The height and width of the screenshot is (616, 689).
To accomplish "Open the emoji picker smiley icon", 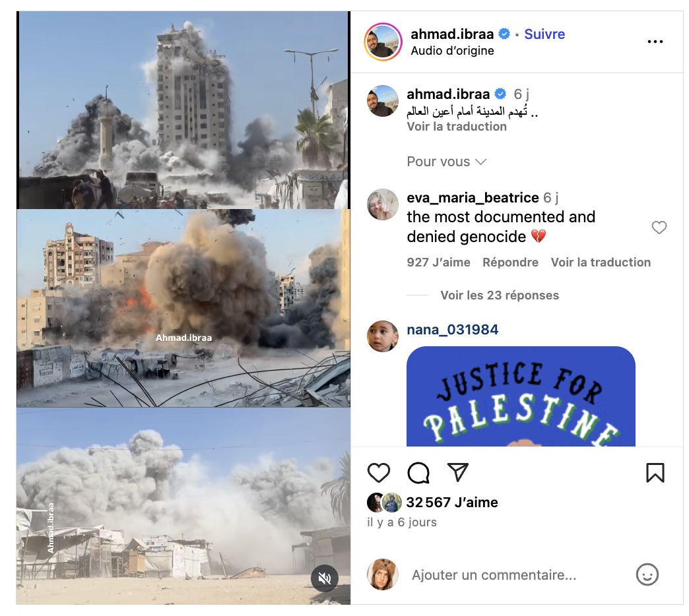I will click(x=647, y=574).
